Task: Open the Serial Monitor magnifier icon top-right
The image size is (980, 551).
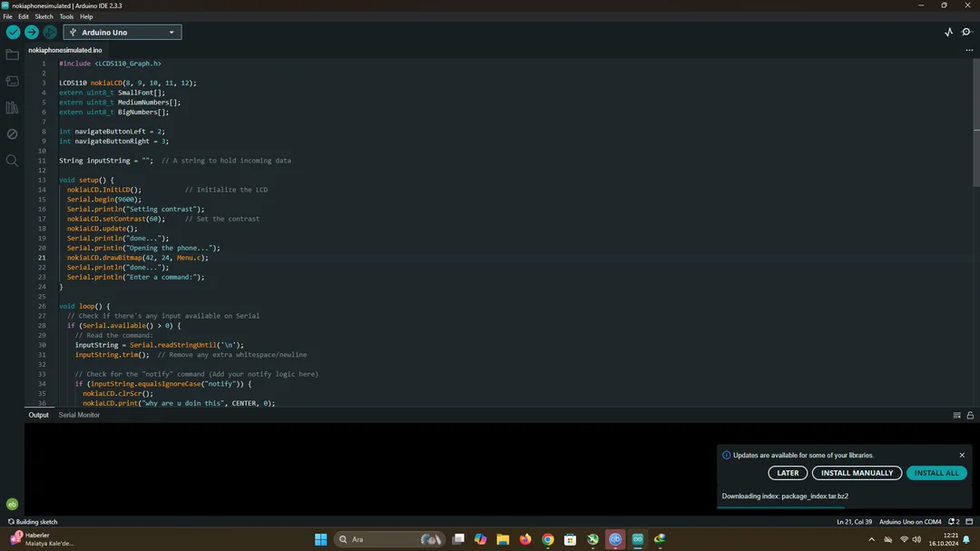Action: tap(967, 32)
